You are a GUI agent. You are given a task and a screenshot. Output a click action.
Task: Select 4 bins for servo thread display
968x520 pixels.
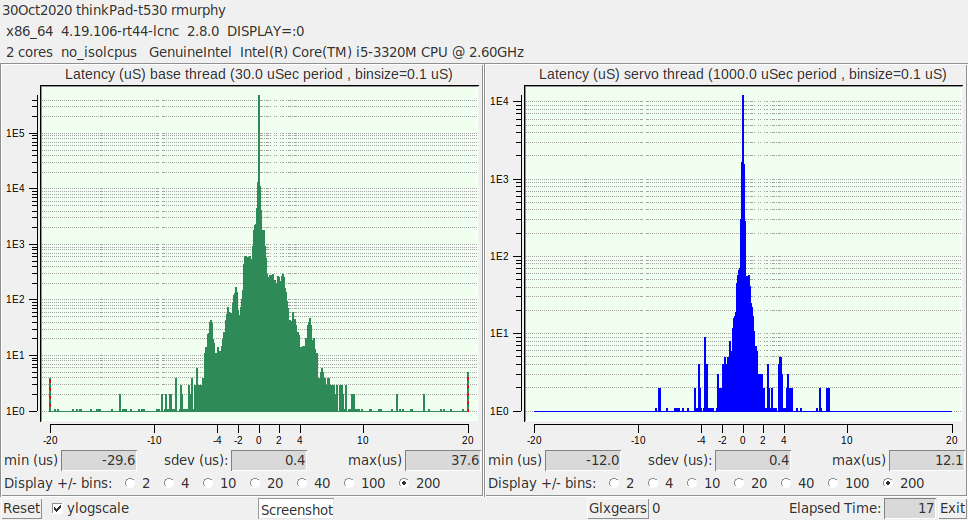click(x=653, y=483)
